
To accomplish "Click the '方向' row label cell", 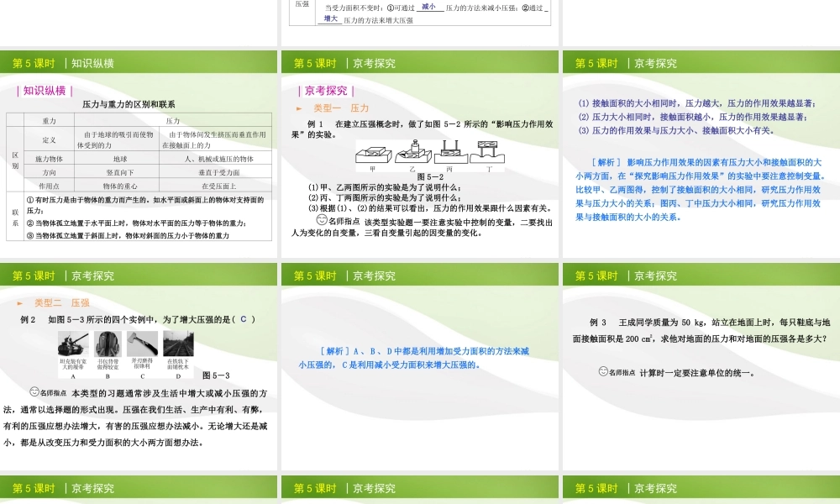I will pyautogui.click(x=50, y=172).
